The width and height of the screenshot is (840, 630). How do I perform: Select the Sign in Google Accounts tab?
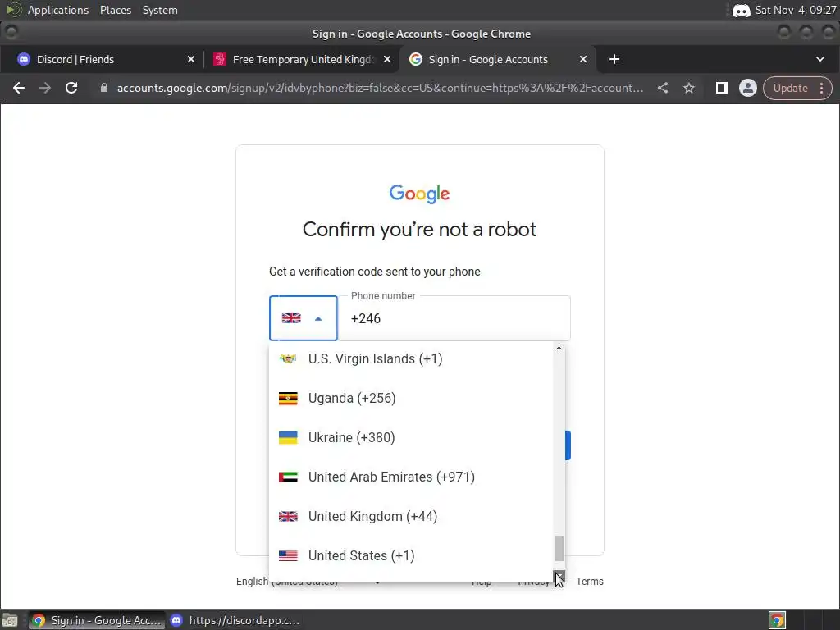(x=497, y=59)
